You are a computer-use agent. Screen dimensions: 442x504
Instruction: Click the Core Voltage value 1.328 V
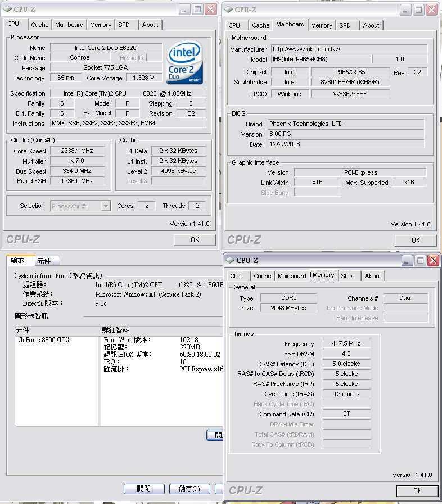click(143, 78)
